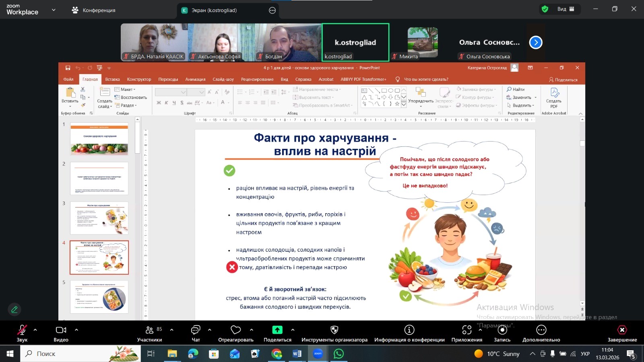Open the annotation pencil tool
644x362 pixels.
tap(14, 309)
